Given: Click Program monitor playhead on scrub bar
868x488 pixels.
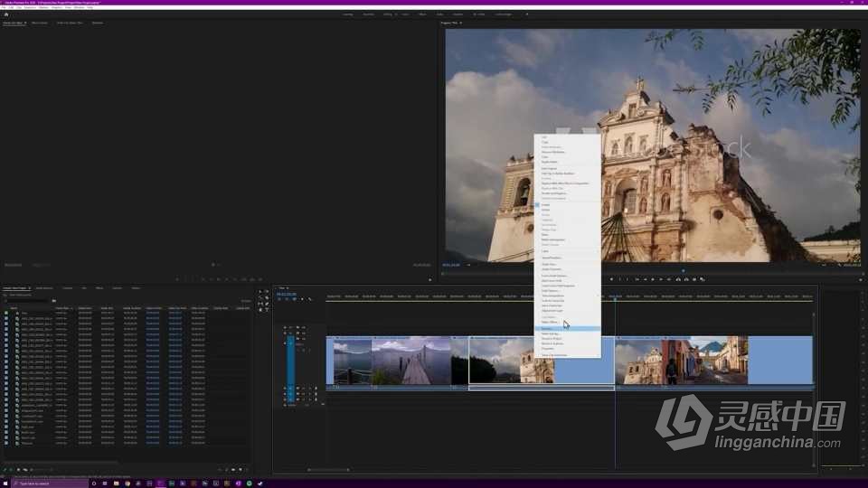Looking at the screenshot, I should tap(684, 271).
